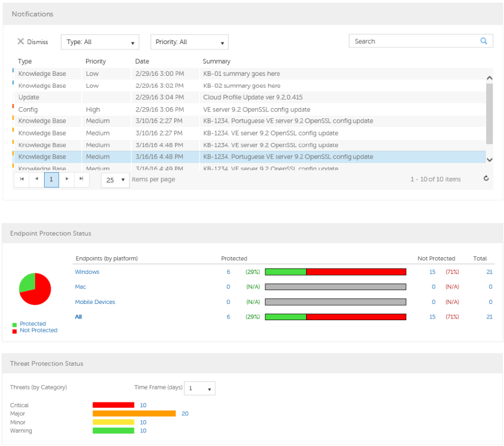Sort notifications by Priority column header
Viewport: 504px width, 446px height.
tap(96, 61)
